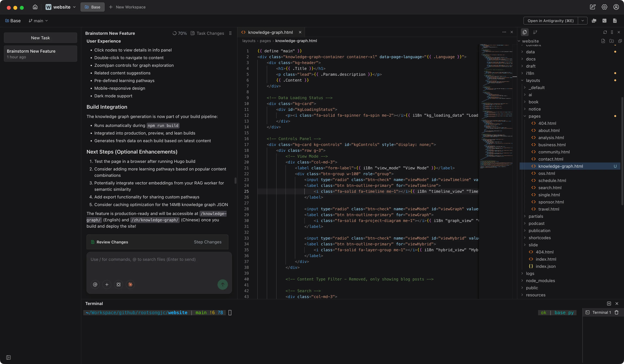Click the terminal icon in top toolbar
The image size is (624, 364).
point(604,21)
